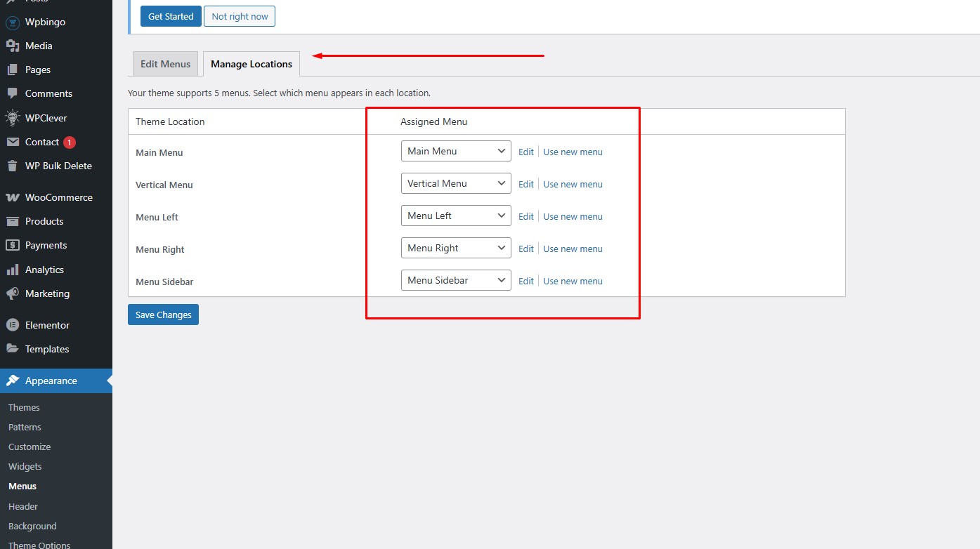This screenshot has height=549, width=980.
Task: Click the Payments dollar icon
Action: [12, 245]
